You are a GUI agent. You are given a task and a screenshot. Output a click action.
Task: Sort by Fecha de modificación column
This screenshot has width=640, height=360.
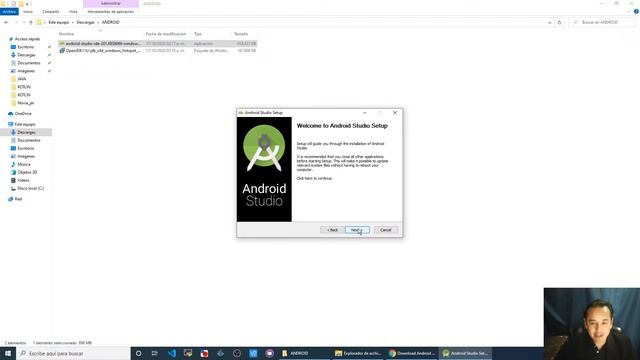[x=166, y=34]
